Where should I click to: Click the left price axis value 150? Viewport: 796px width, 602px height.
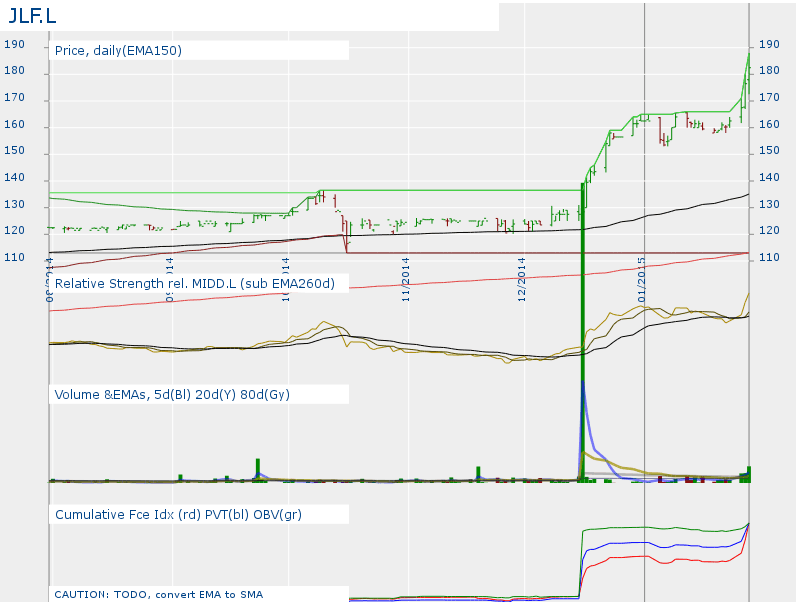tap(14, 150)
